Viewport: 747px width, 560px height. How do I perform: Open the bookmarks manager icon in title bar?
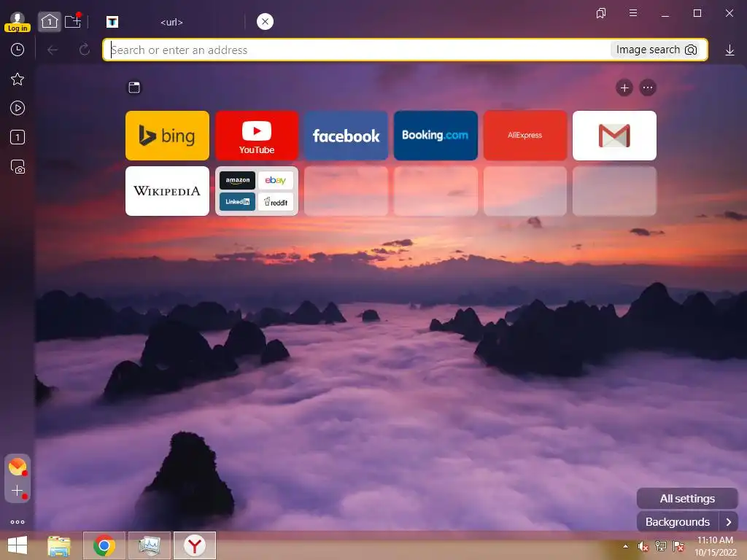pos(601,13)
